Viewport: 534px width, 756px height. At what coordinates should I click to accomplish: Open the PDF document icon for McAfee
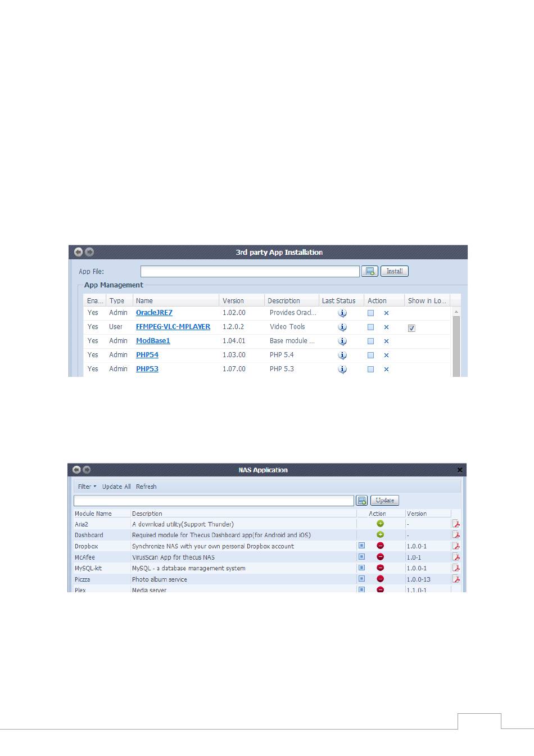[456, 557]
